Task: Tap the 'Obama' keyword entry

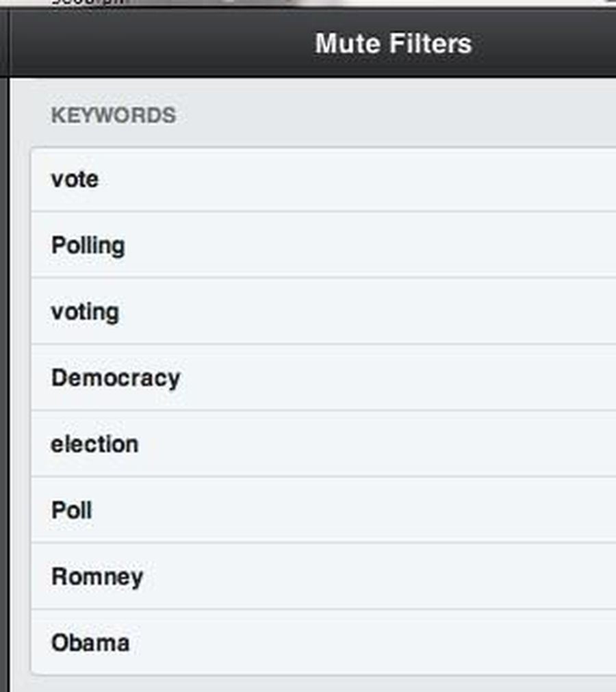Action: tap(322, 643)
